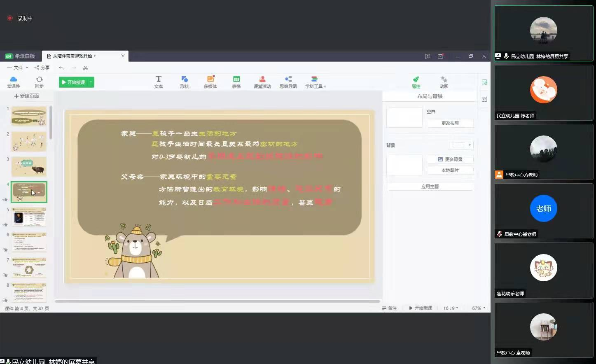Open the 文件 file menu
596x364 pixels.
pyautogui.click(x=18, y=68)
